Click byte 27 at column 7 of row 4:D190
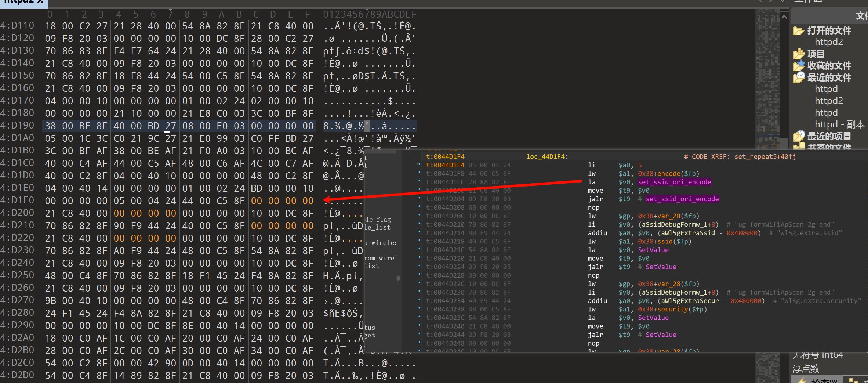 [x=171, y=126]
